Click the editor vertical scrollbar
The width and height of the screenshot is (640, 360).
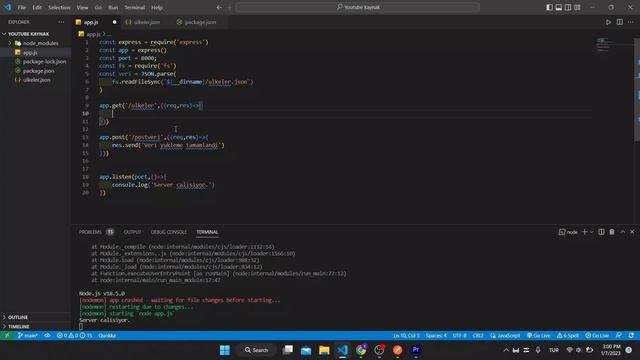pyautogui.click(x=637, y=90)
